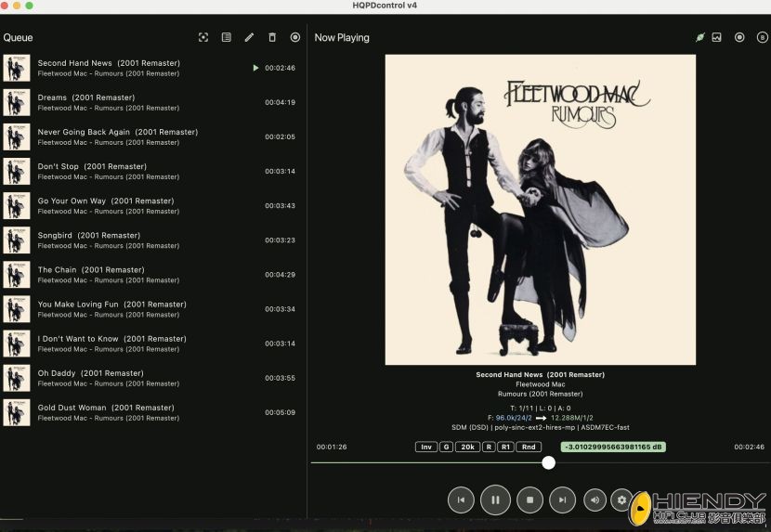Click the playback position slider knob
771x532 pixels.
click(x=548, y=462)
